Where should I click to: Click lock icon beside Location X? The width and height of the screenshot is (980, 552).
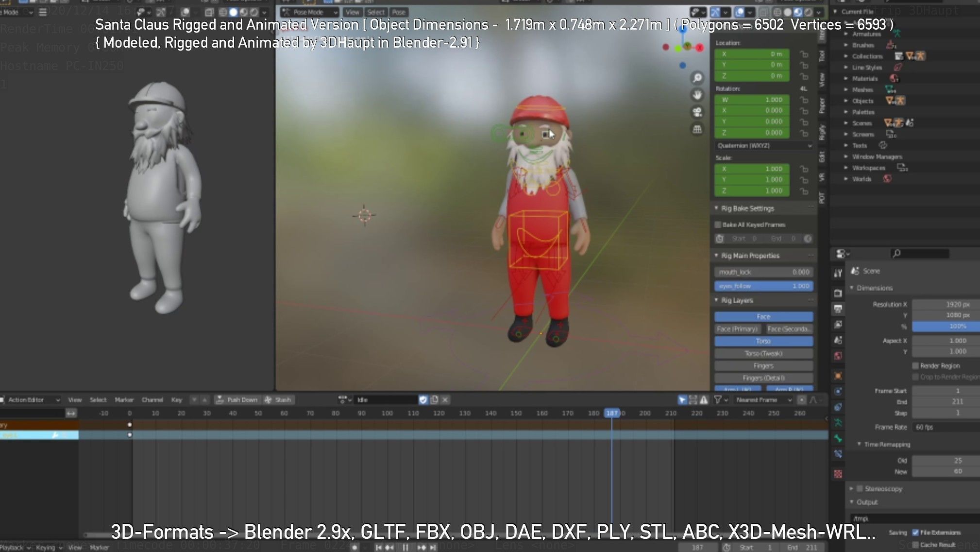tap(804, 54)
